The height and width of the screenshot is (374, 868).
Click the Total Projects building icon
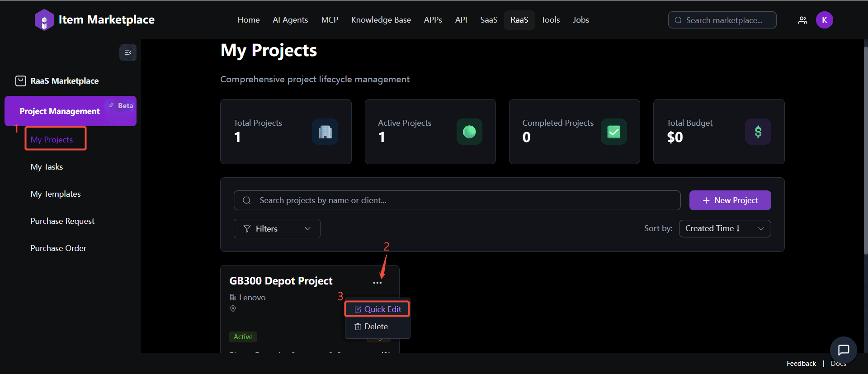pos(325,132)
